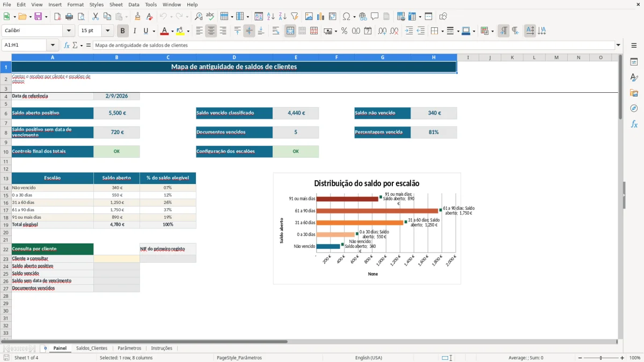Image resolution: width=644 pixels, height=362 pixels.
Task: Open the sidebar Gallery icon
Action: [x=634, y=93]
